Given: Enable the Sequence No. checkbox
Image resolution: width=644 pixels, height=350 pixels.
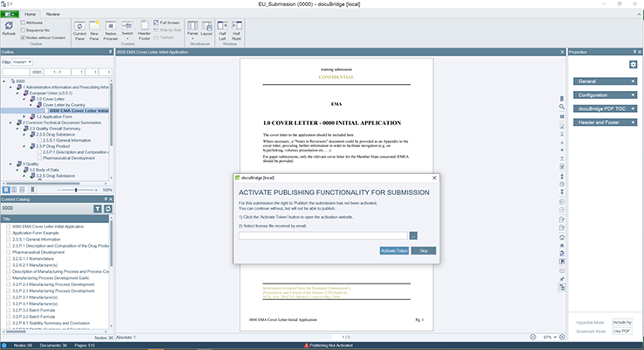Looking at the screenshot, I should click(x=23, y=30).
